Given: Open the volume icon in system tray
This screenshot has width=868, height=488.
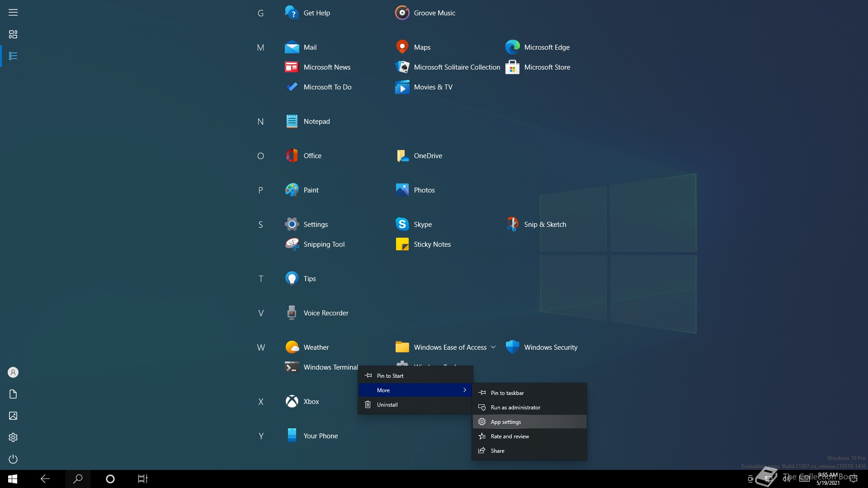Looking at the screenshot, I should 787,479.
